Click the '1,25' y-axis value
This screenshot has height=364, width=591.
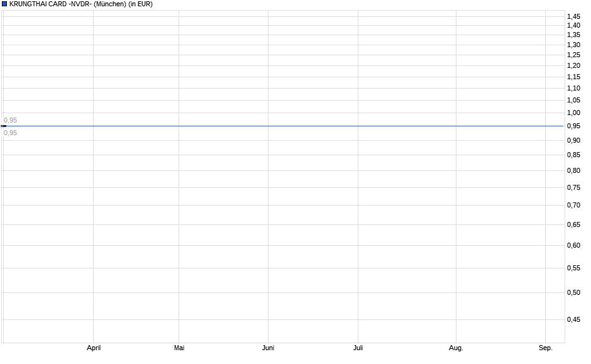click(573, 55)
